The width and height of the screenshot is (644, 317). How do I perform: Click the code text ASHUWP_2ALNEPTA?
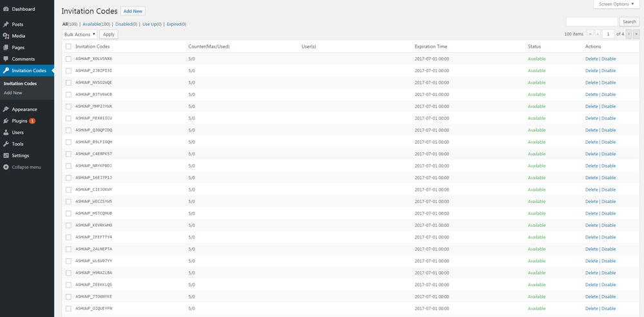coord(93,249)
